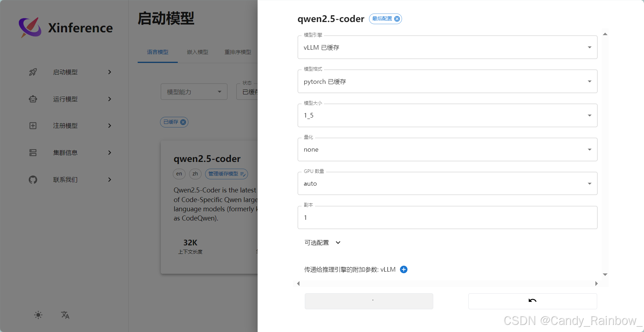Expand chevron next to 启动模型
This screenshot has height=332, width=644.
pos(110,72)
